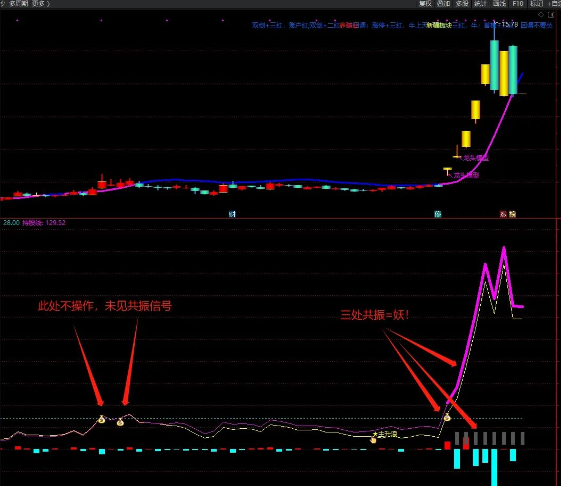
Task: Select the 此处不操作 annotation text
Action: click(65, 306)
